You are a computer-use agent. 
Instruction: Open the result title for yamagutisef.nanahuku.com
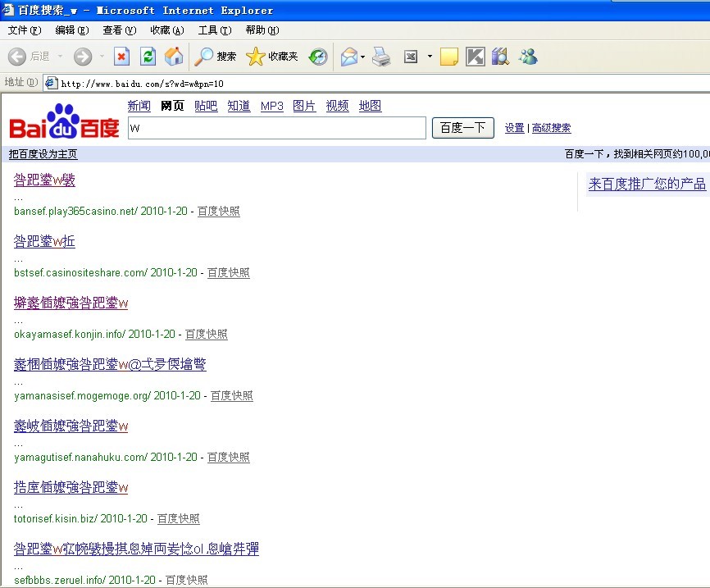(x=71, y=426)
